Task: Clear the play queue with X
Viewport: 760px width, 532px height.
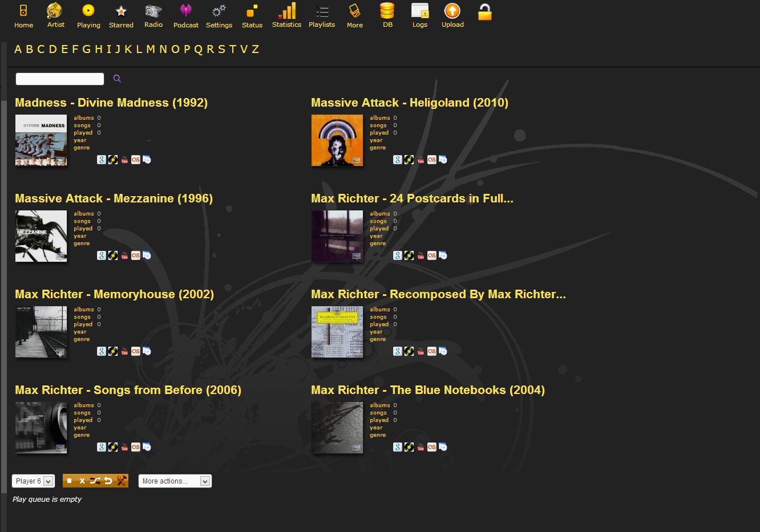Action: (82, 481)
